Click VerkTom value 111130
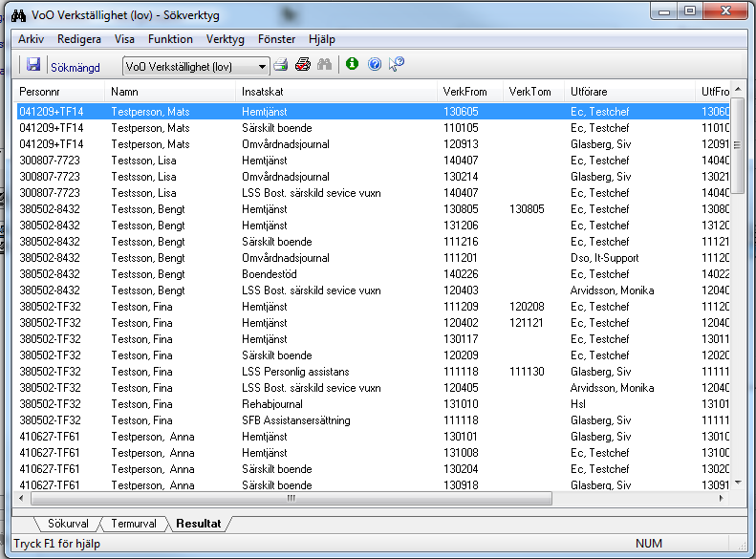Image resolution: width=756 pixels, height=559 pixels. 527,372
